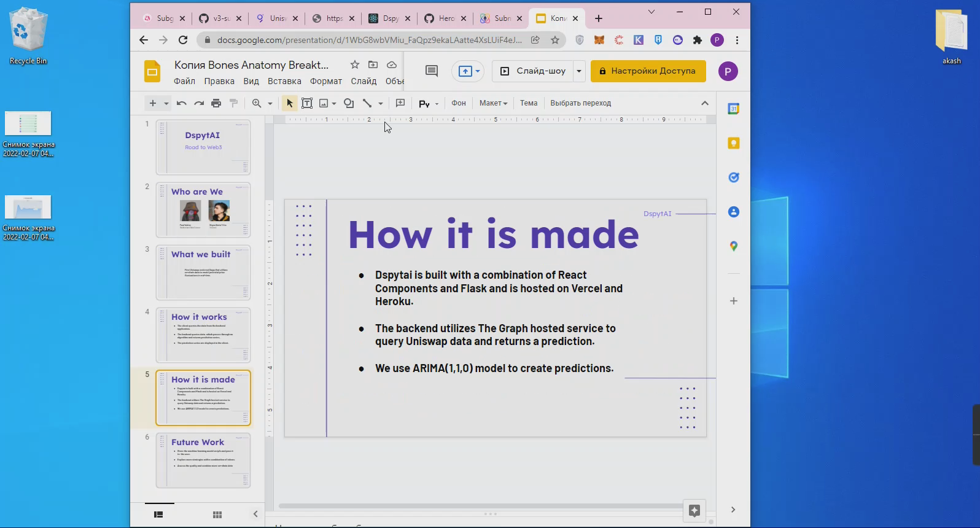The height and width of the screenshot is (528, 980).
Task: Select the shape tool
Action: pyautogui.click(x=349, y=103)
